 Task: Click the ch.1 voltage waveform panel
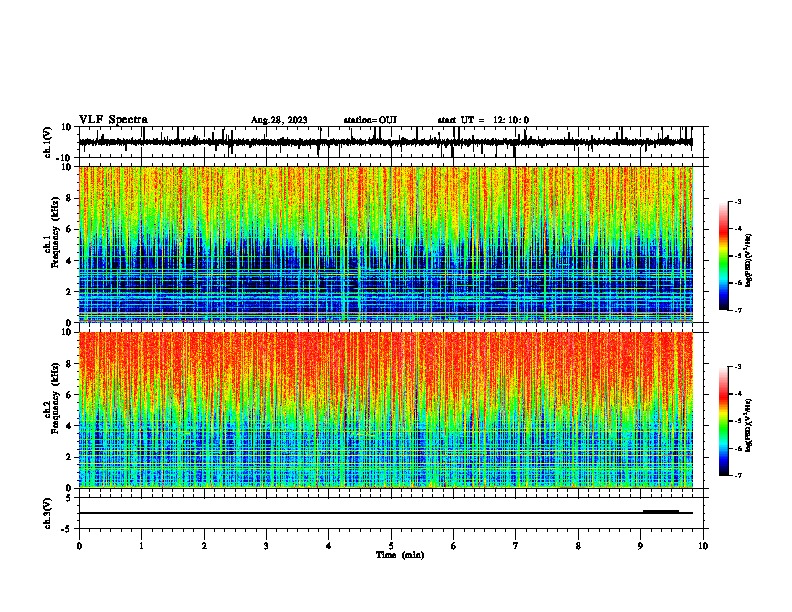[x=393, y=142]
